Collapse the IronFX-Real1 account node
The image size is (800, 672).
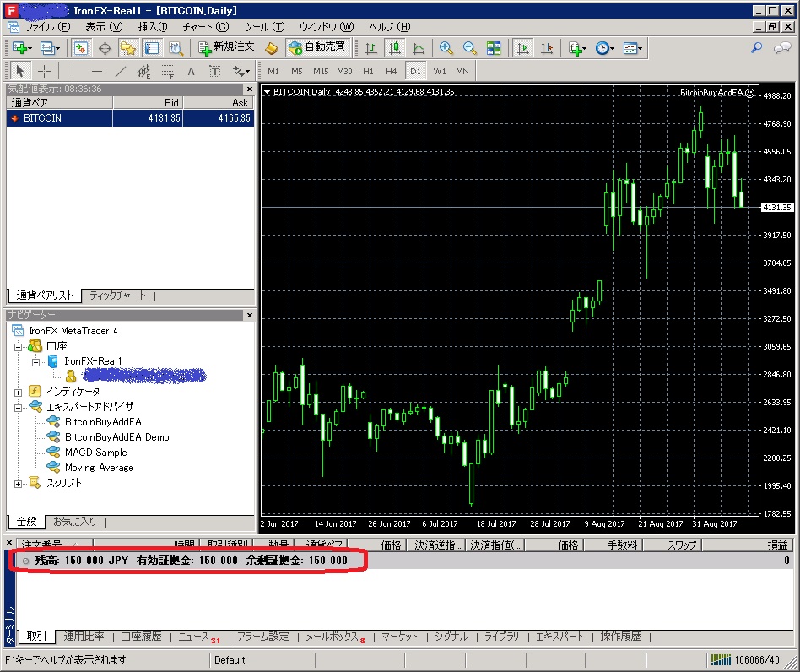tap(35, 362)
